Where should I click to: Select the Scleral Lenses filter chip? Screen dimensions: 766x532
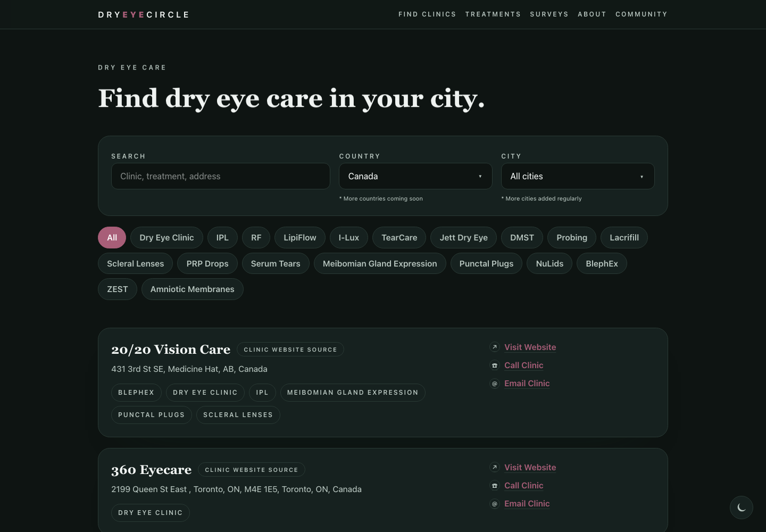(x=136, y=263)
